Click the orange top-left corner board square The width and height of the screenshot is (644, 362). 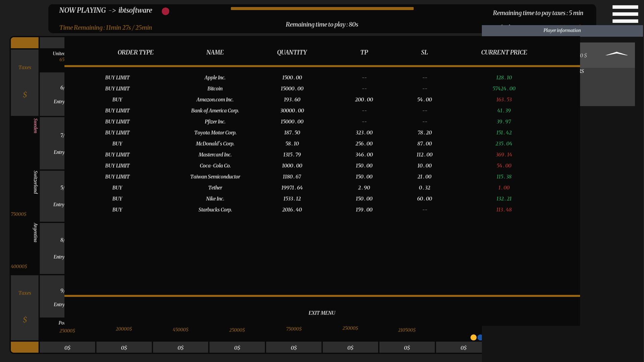[24, 43]
